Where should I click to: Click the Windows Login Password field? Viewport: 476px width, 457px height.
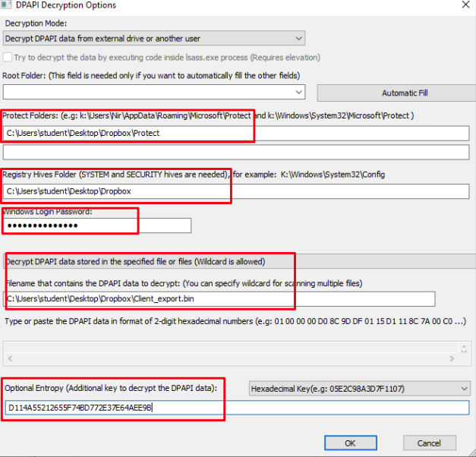coord(97,225)
